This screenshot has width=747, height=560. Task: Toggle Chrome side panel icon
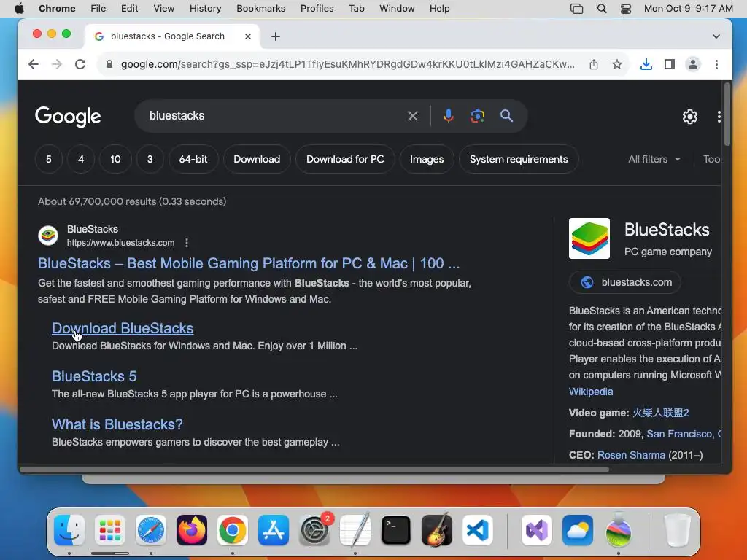point(670,64)
